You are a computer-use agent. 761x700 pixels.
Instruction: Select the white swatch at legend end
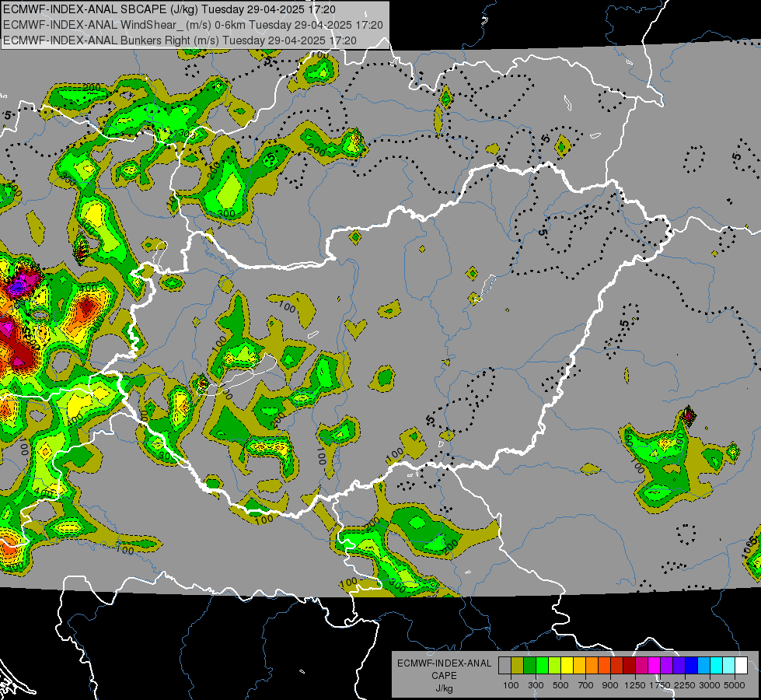[741, 666]
